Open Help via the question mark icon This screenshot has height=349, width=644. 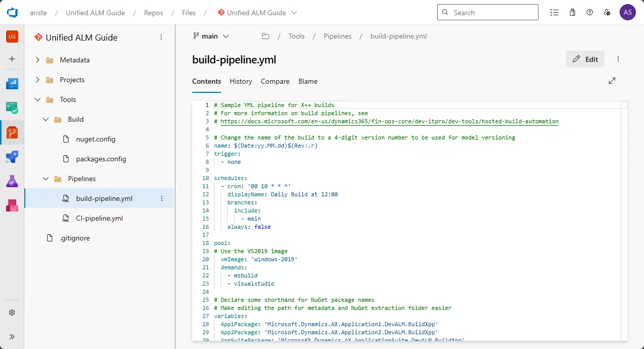click(590, 12)
